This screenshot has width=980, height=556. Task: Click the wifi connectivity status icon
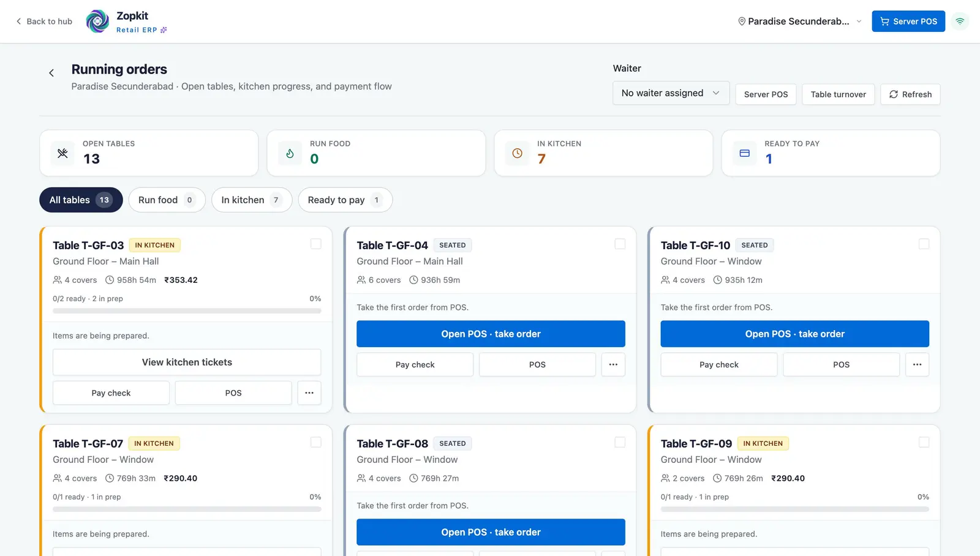point(960,21)
